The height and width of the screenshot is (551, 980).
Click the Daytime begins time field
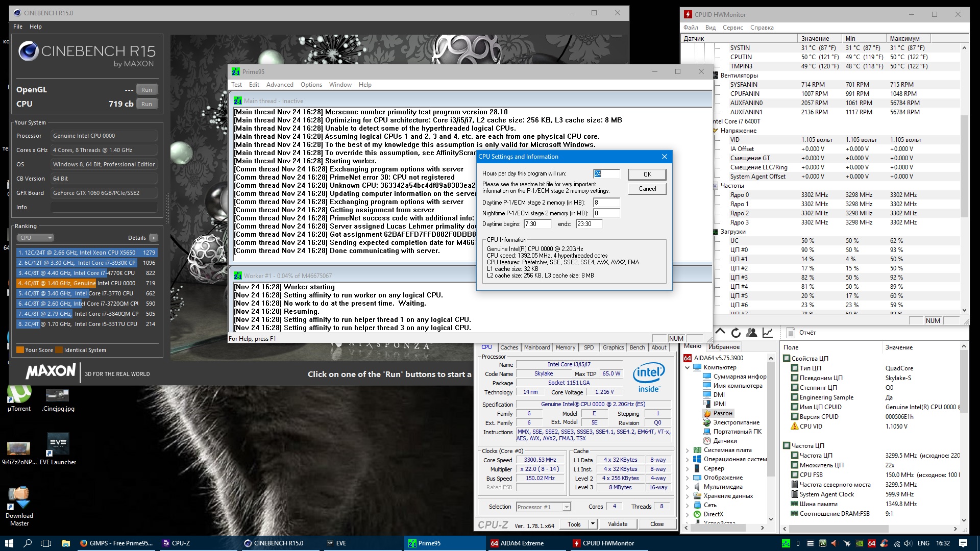[x=537, y=224]
